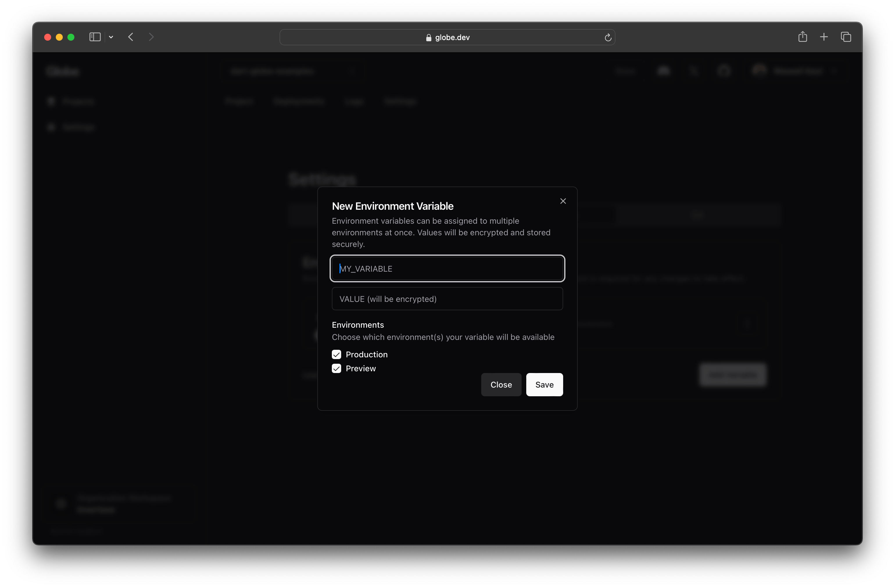The image size is (895, 588).
Task: Click the red window close button
Action: point(48,37)
